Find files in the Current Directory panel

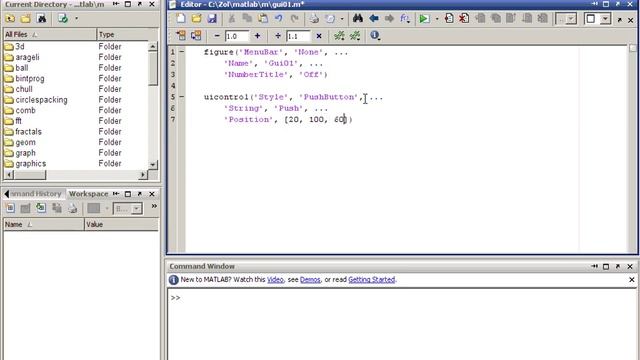tap(42, 18)
